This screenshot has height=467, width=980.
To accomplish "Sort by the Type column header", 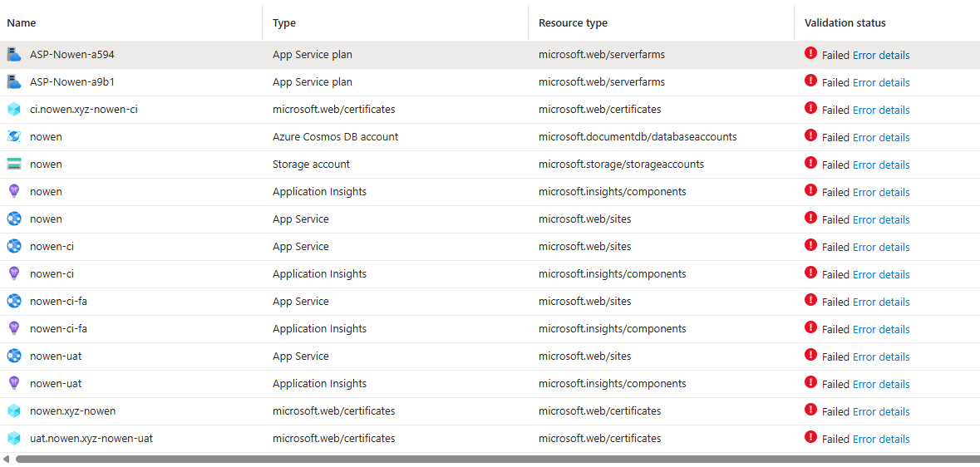I will pos(284,23).
